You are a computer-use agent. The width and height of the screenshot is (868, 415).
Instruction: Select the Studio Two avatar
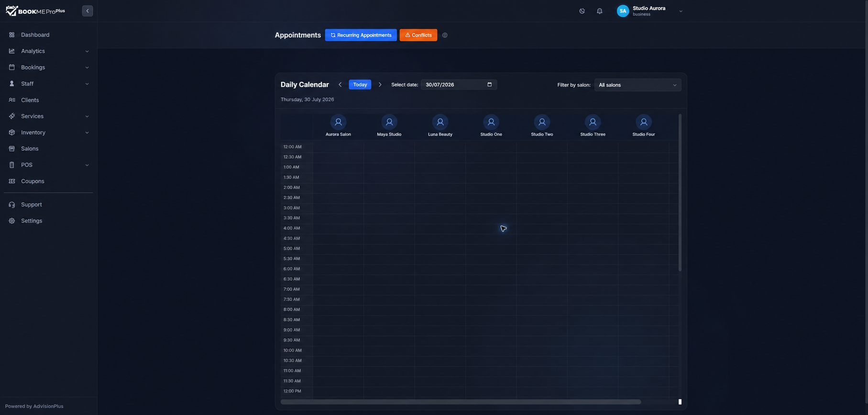click(542, 122)
